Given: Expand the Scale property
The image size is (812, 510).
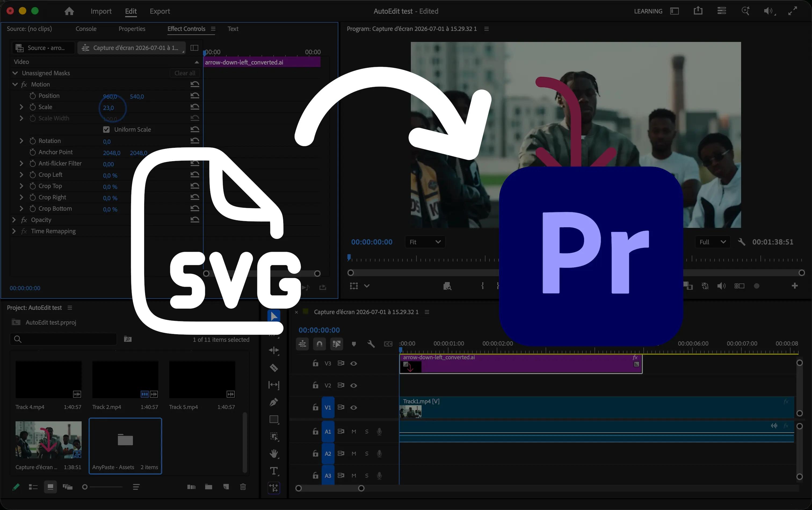Looking at the screenshot, I should coord(21,107).
